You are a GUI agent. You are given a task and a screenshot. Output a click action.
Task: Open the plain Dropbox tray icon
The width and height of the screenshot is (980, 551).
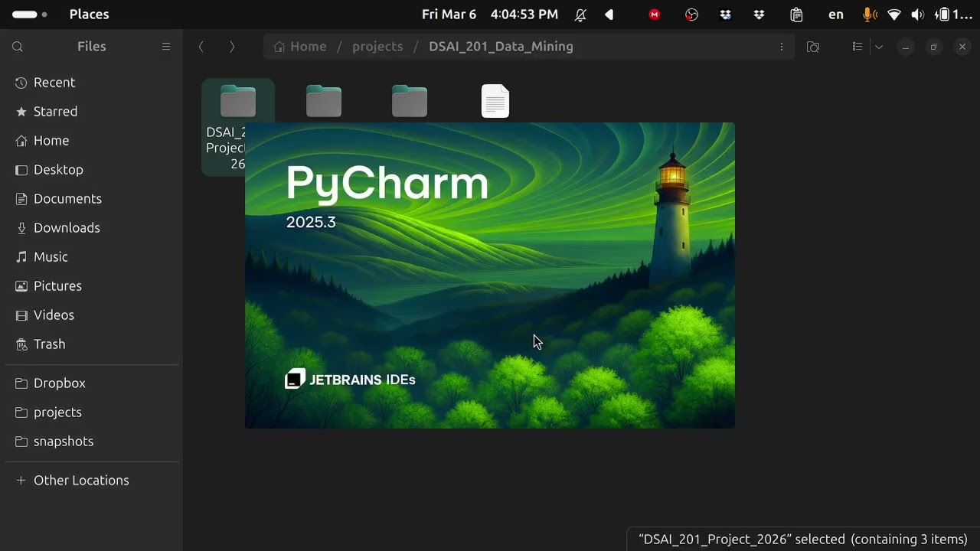pos(759,15)
